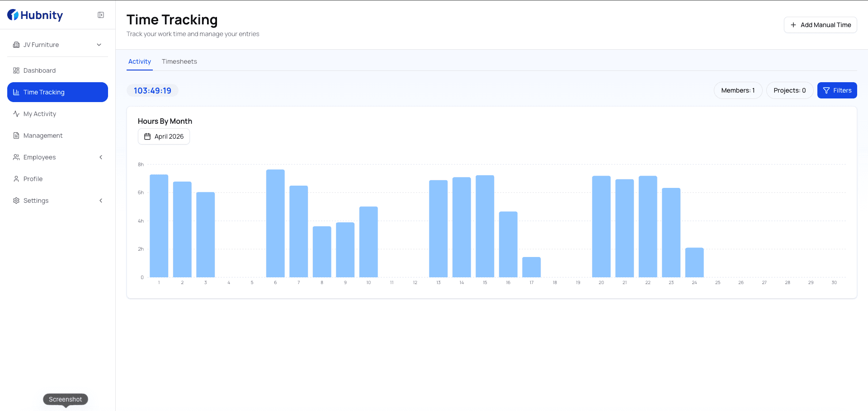Viewport: 868px width, 411px height.
Task: Expand the Employees section chevron
Action: 101,157
